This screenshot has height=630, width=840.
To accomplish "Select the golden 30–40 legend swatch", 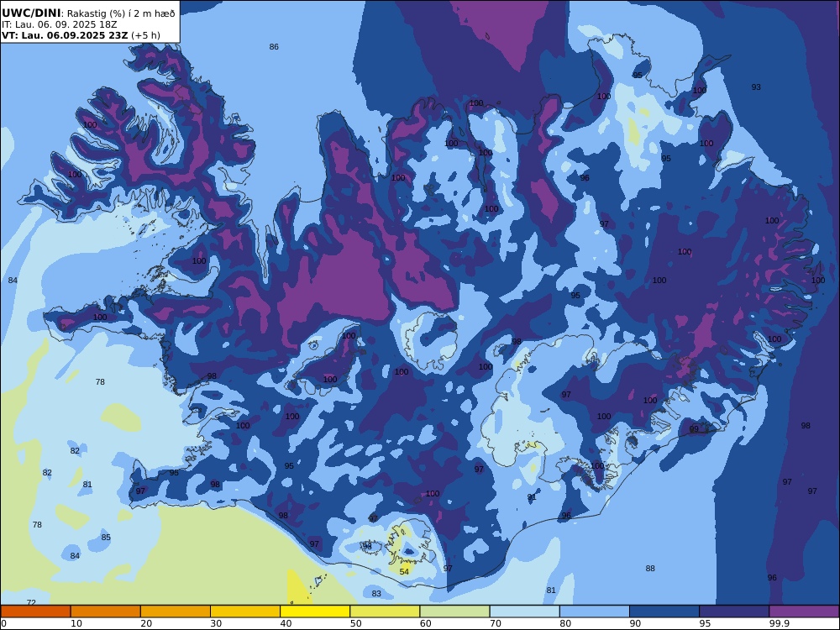I will coord(245,612).
